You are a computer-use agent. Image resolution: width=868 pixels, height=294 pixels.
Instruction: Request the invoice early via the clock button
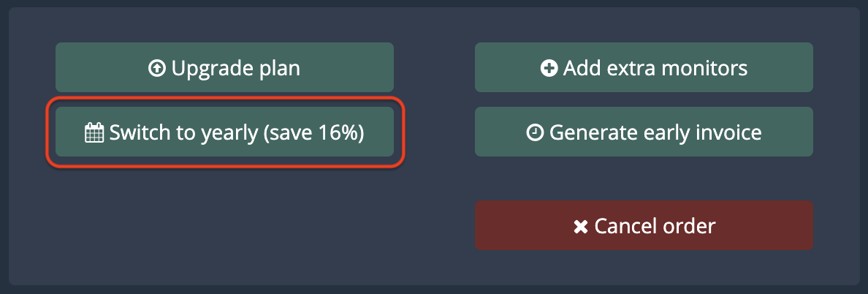(644, 132)
